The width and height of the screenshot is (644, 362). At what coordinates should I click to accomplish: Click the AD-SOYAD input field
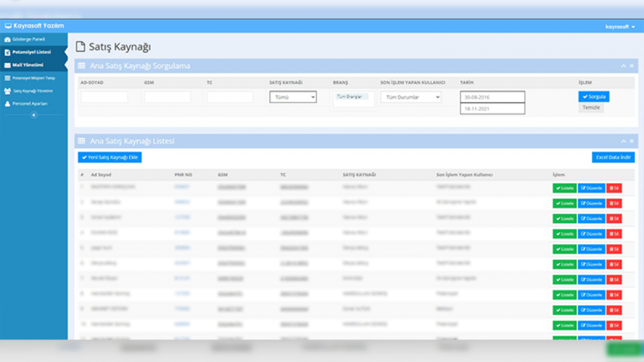pyautogui.click(x=104, y=97)
